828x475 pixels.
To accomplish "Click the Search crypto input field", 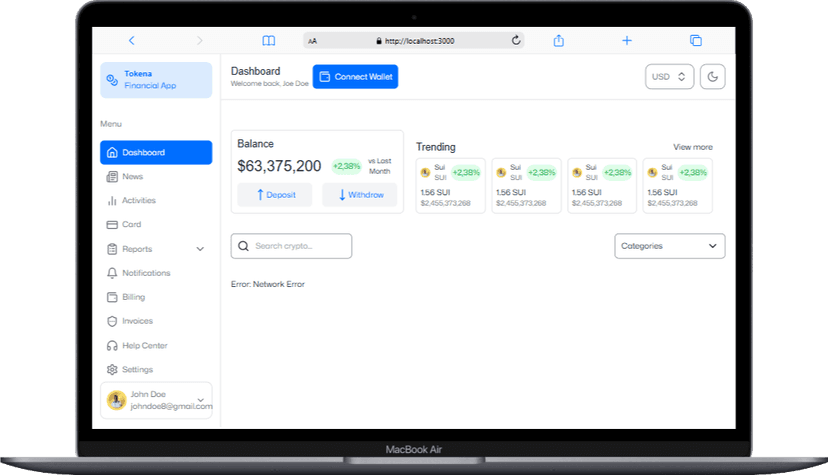I will (291, 246).
